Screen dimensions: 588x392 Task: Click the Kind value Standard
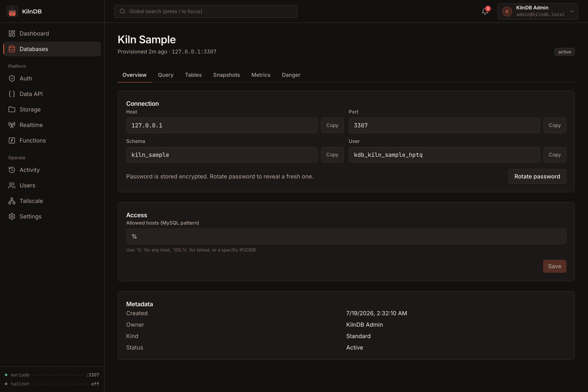[358, 336]
